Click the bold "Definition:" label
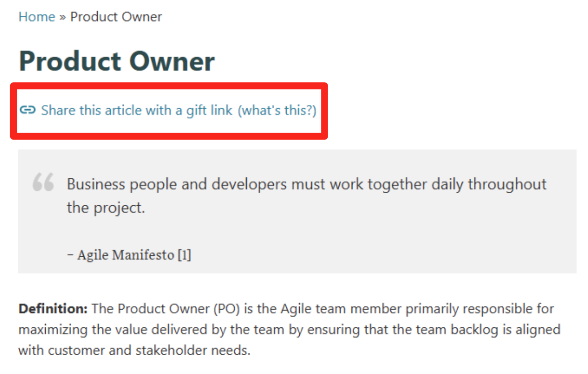588x374 pixels. (x=53, y=309)
